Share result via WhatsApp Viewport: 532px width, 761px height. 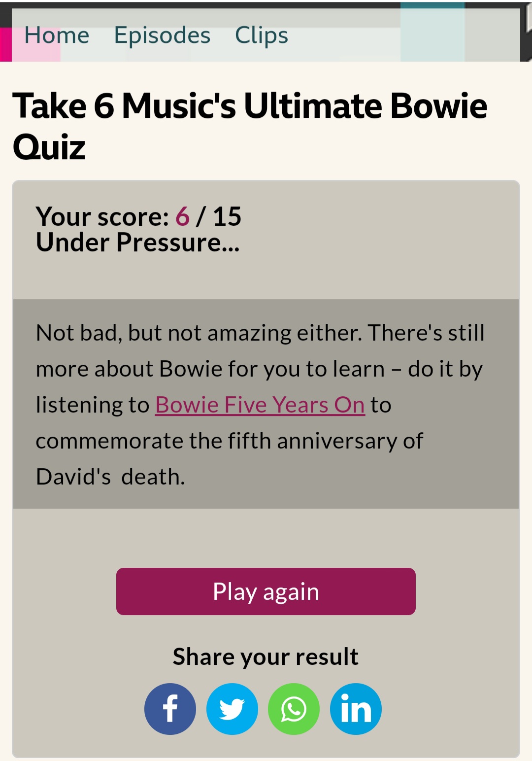[x=294, y=709]
